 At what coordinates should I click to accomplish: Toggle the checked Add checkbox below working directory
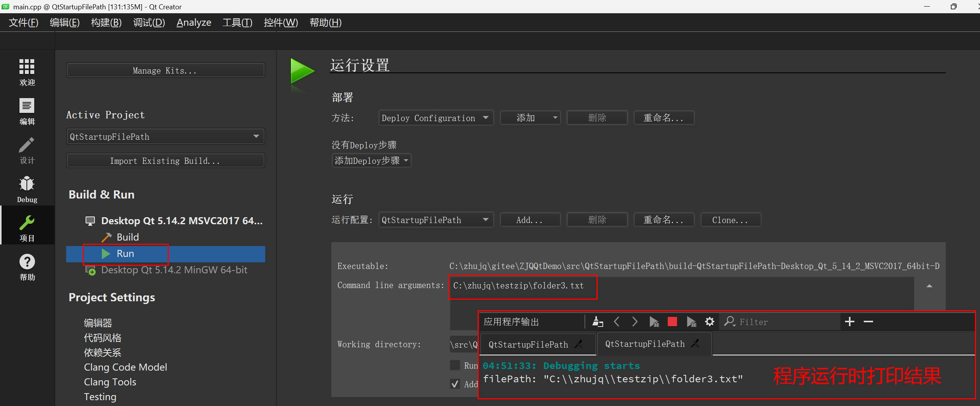pyautogui.click(x=455, y=384)
